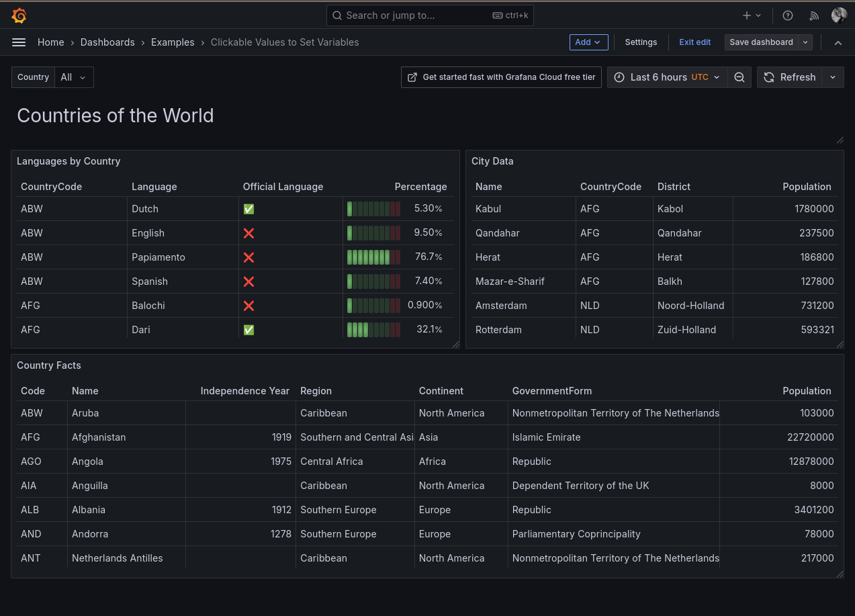The height and width of the screenshot is (616, 855).
Task: Click the red X for English official language
Action: coord(249,233)
